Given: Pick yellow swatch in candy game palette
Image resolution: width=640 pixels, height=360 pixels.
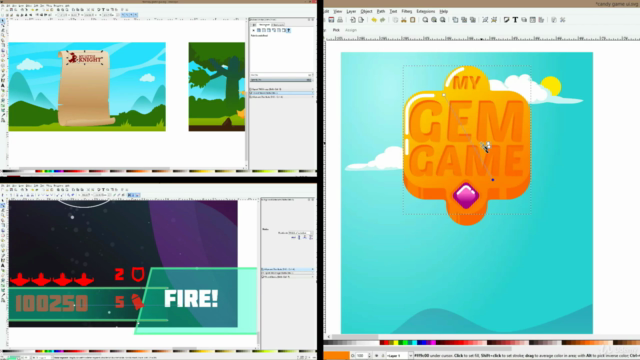Looking at the screenshot, I should tap(395, 342).
